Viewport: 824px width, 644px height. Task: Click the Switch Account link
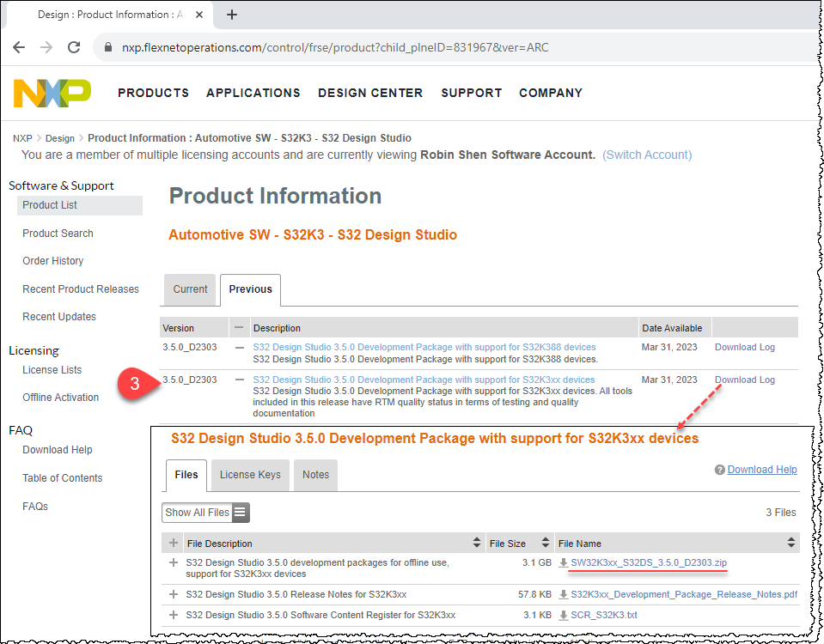[647, 155]
